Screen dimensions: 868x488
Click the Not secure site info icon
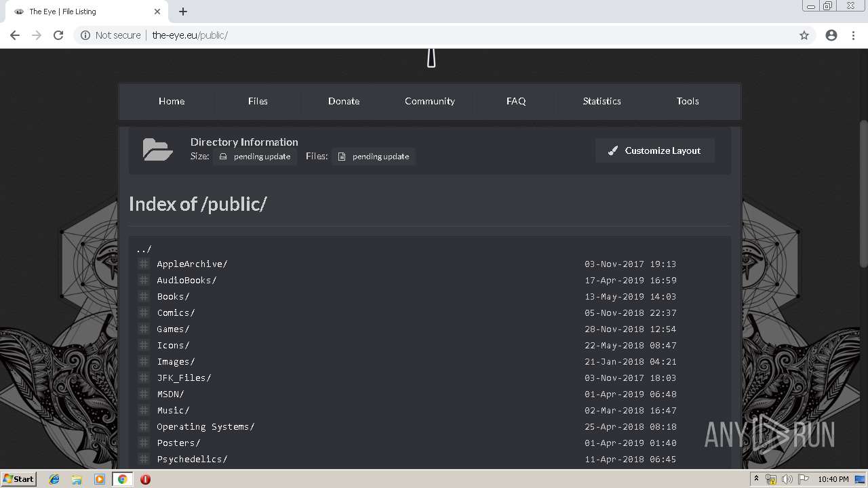click(85, 35)
